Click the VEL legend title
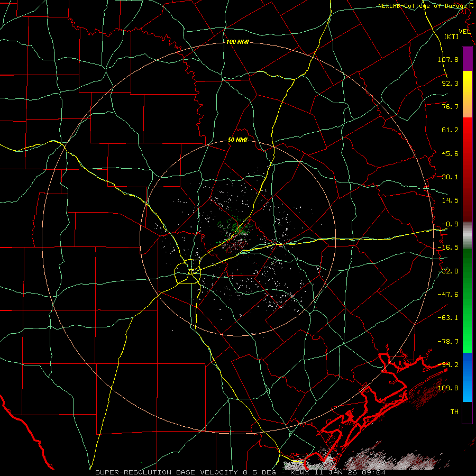Viewport: 476px width, 476px height. click(464, 31)
